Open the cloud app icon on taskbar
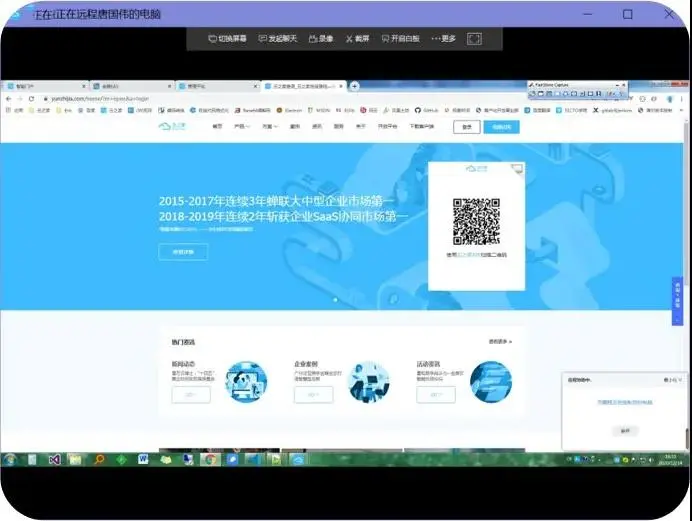The height and width of the screenshot is (521, 692). (x=299, y=460)
